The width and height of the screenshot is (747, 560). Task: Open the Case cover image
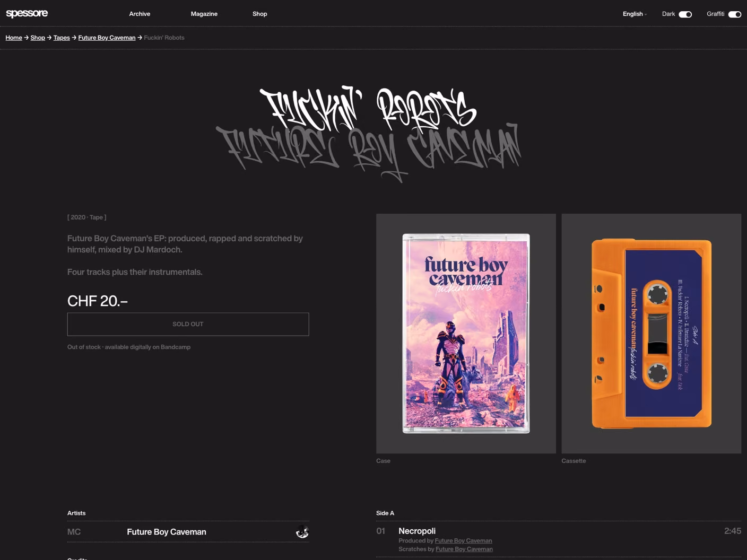(466, 334)
